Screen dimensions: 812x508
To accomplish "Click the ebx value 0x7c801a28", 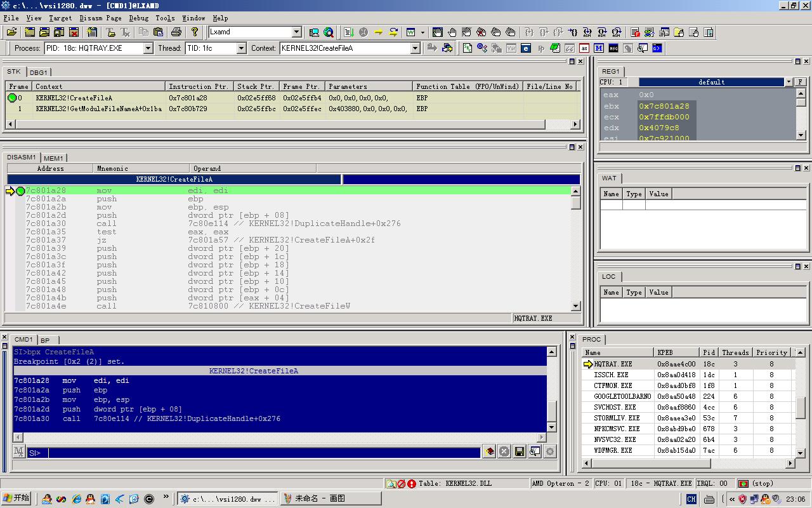I will 664,106.
